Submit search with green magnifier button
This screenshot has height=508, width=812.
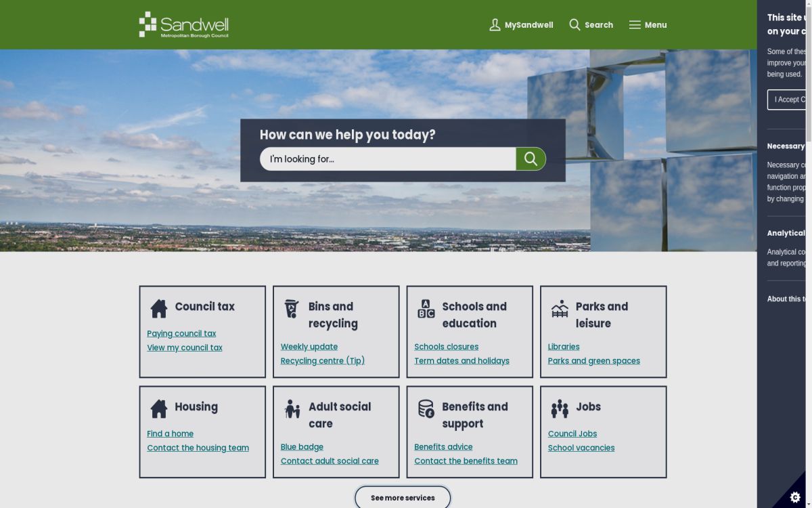(531, 159)
